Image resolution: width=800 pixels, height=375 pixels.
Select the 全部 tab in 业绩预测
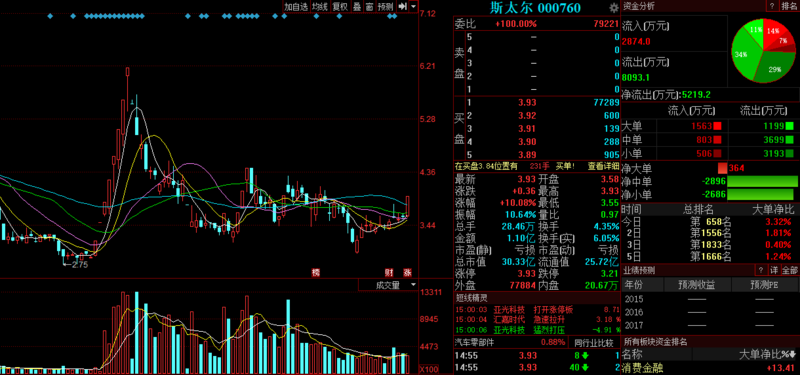point(790,270)
